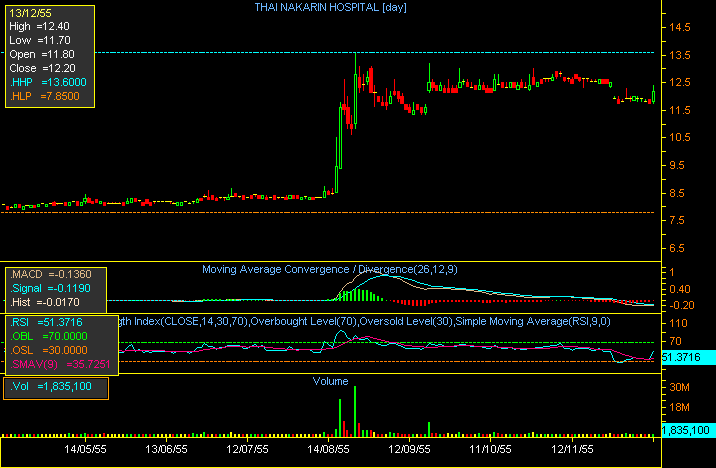Screen dimensions: 716x468
Task: Click the .Hist =-0.0170 readout
Action: 45,302
